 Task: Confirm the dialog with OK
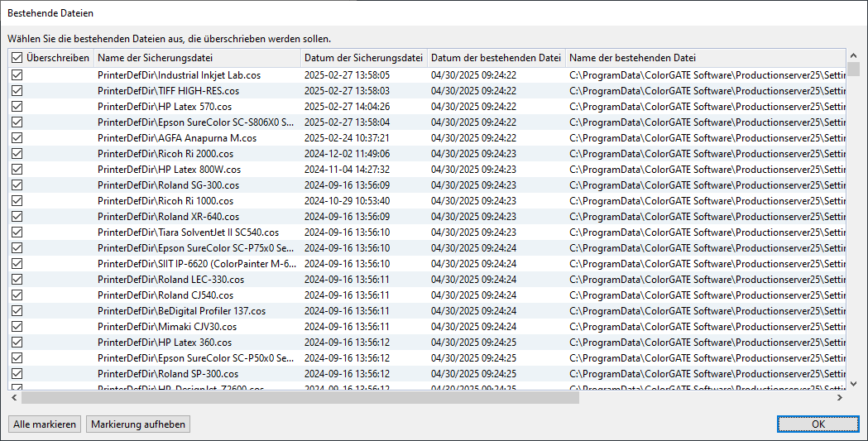click(818, 424)
